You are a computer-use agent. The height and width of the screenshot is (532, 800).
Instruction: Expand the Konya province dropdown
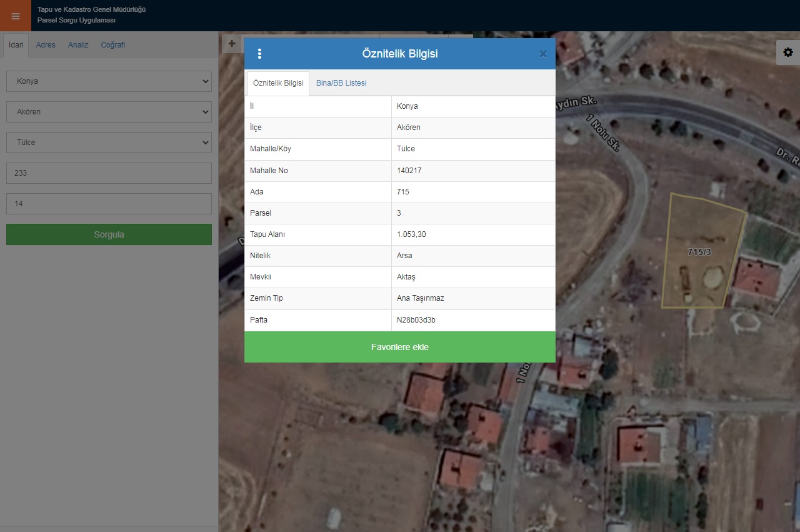point(109,81)
